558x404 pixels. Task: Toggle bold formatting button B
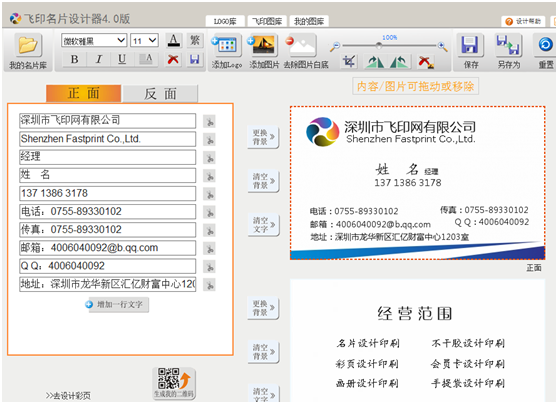(74, 59)
